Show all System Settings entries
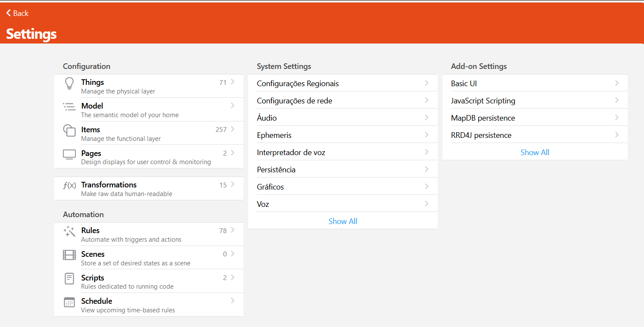 point(342,221)
